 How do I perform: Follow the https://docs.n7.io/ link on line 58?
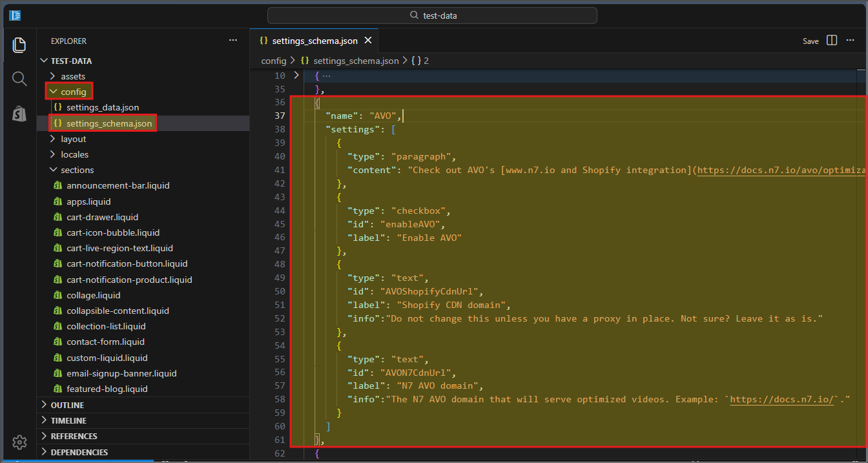(x=783, y=399)
